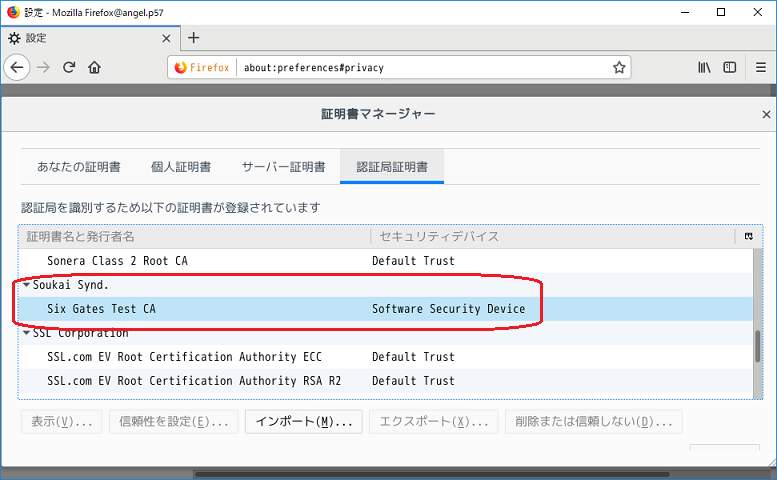
Task: Select the Six Gates Test CA certificate
Action: point(386,309)
